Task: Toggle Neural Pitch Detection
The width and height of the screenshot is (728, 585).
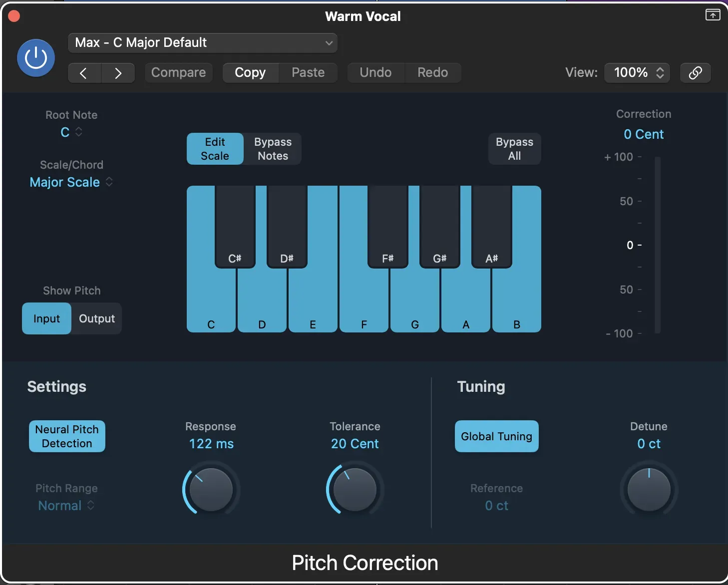Action: pos(67,436)
